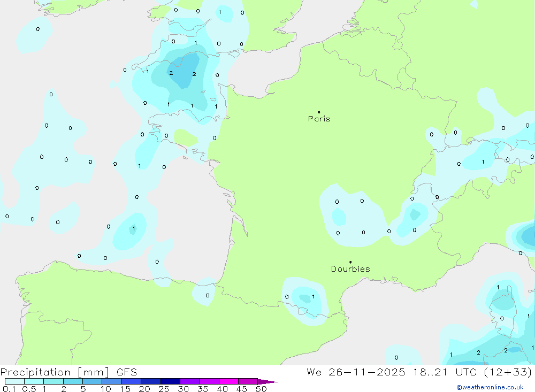Click the legend value 50
Image resolution: width=535 pixels, height=392 pixels.
262,389
